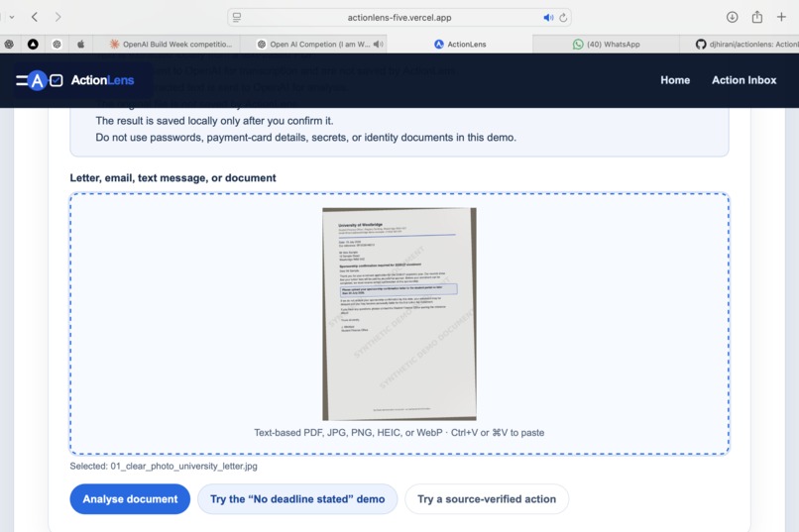Click the address bar URL actionlens-five.vercel.app

[x=399, y=17]
